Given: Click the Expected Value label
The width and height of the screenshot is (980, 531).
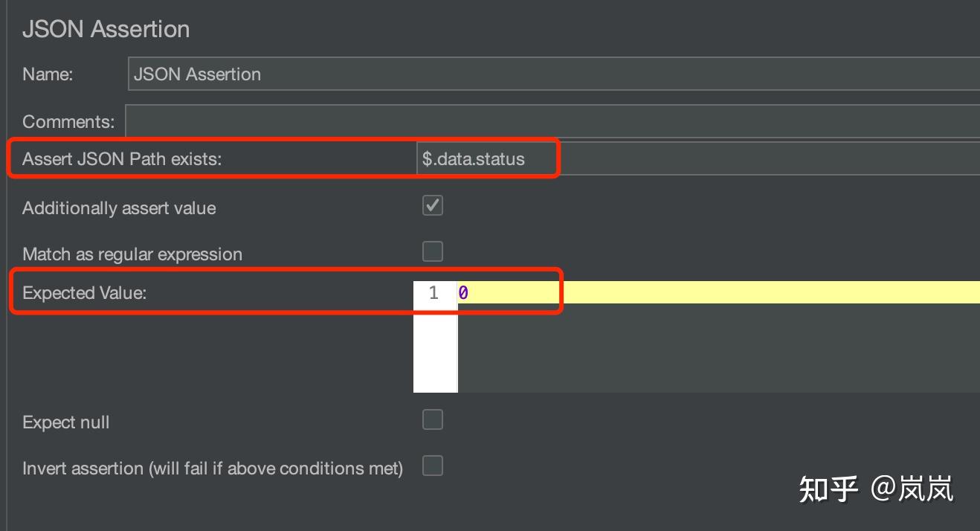Looking at the screenshot, I should coord(84,293).
